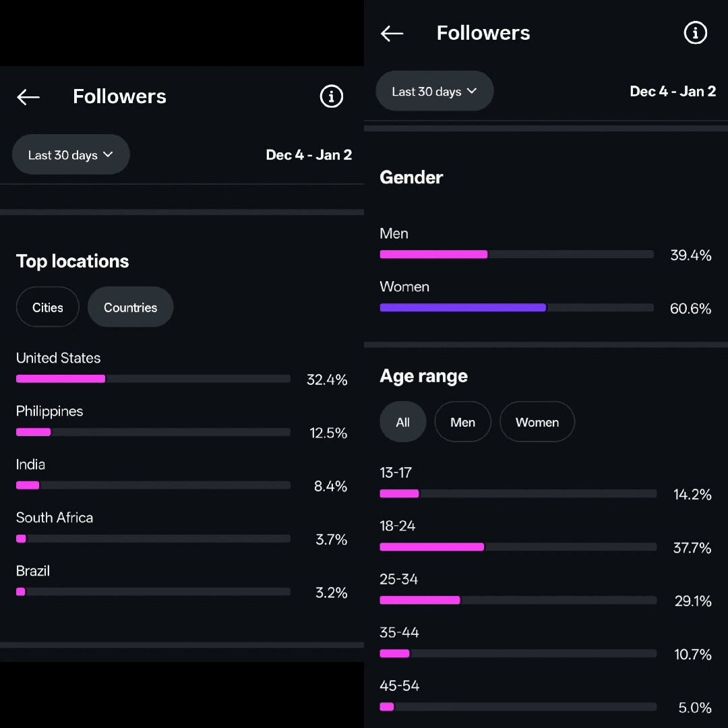Filter age range by Women
The height and width of the screenshot is (728, 728).
pyautogui.click(x=537, y=423)
